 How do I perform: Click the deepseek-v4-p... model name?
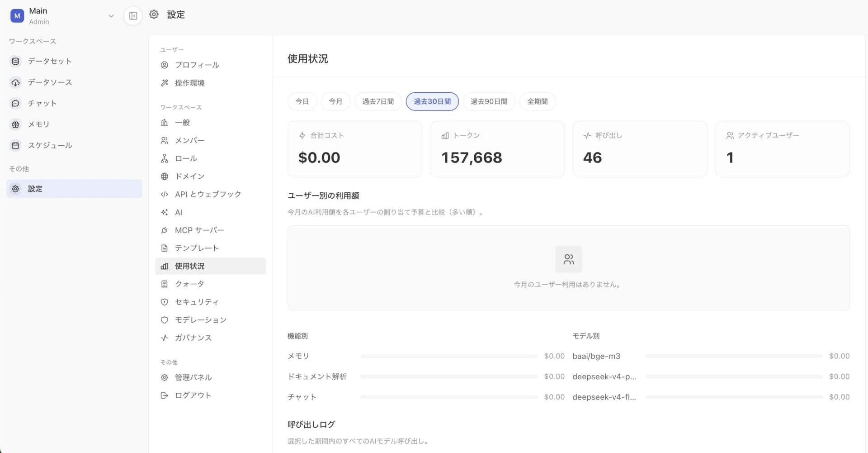pyautogui.click(x=604, y=377)
